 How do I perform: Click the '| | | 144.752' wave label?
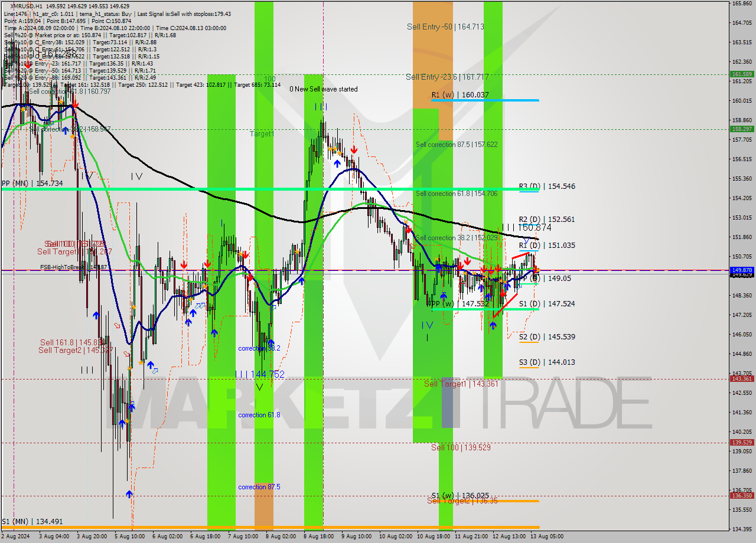point(259,374)
